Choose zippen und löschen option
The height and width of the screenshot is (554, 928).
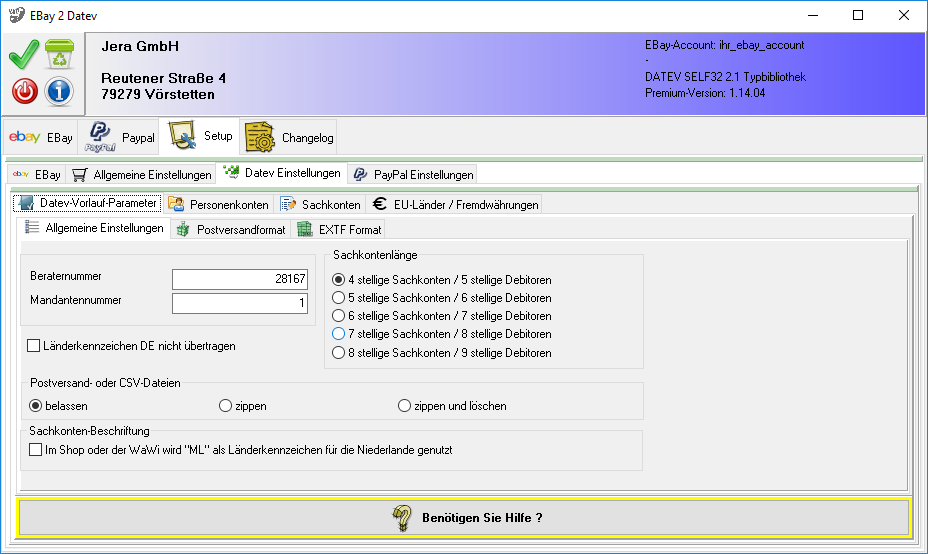click(x=404, y=406)
